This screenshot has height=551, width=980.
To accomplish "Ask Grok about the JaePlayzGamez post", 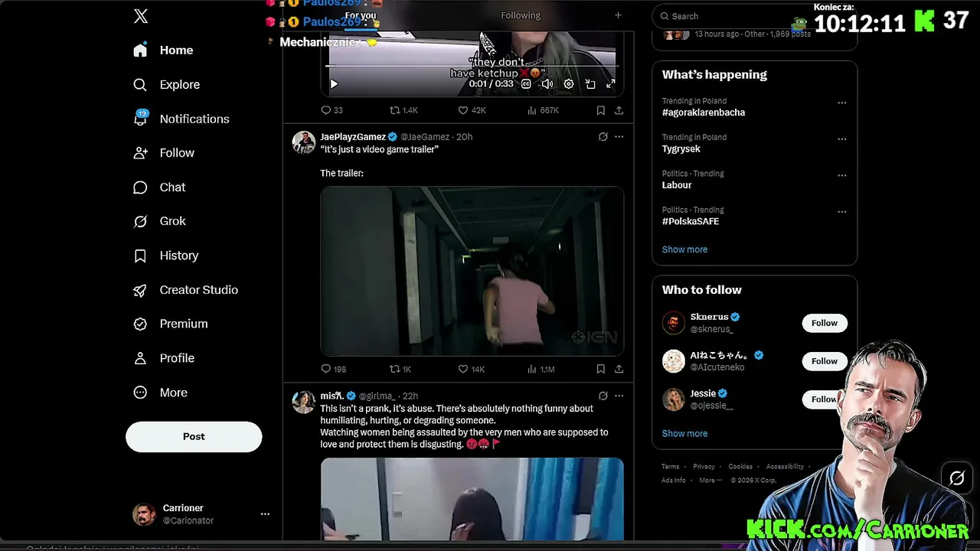I will coord(603,137).
